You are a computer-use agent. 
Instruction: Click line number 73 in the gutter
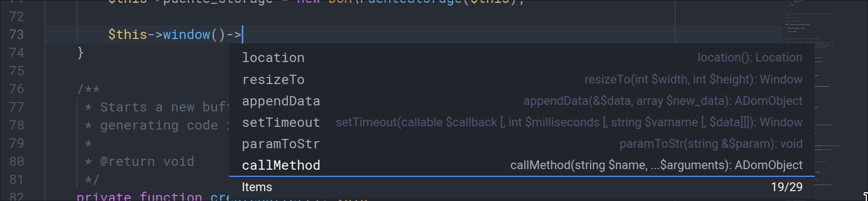16,35
